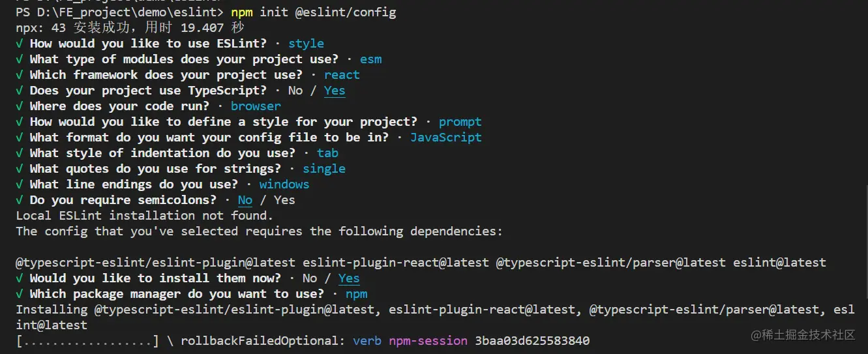Select underlined "Yes" for install them now

click(349, 278)
